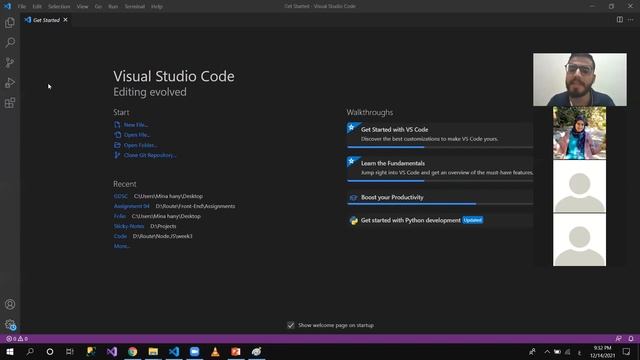Switch to Zoom on the taskbar
Screen dimensions: 640x360
coord(195,351)
